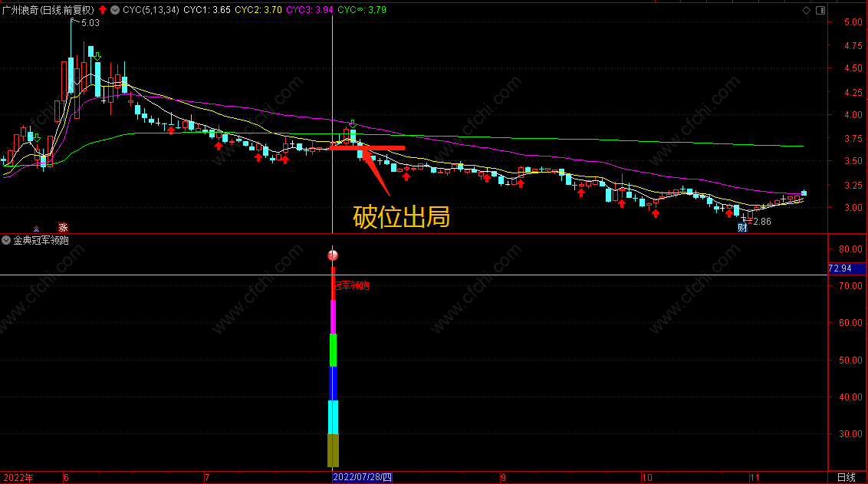Image resolution: width=868 pixels, height=484 pixels.
Task: Click the stock title 广州浪奇(日线.前复权)
Action: (48, 10)
